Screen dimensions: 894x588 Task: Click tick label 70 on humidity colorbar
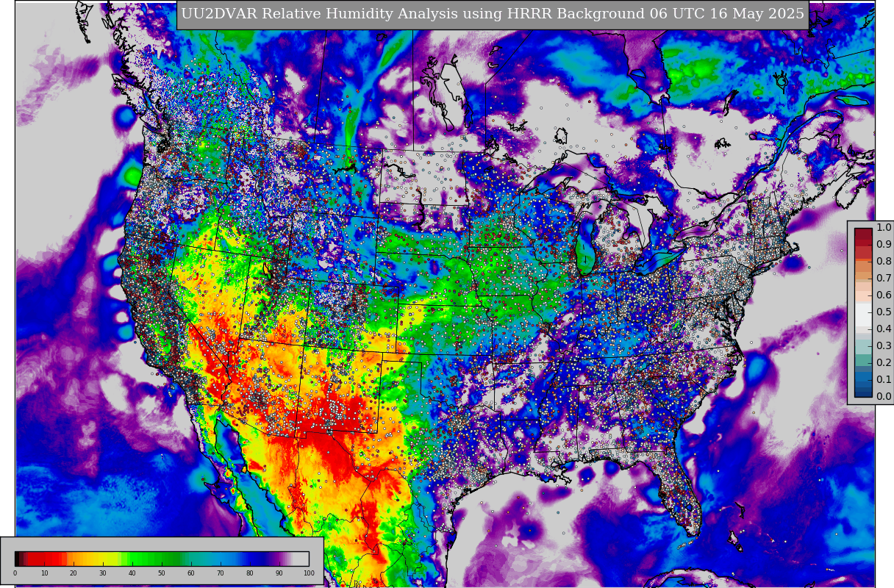coord(221,573)
